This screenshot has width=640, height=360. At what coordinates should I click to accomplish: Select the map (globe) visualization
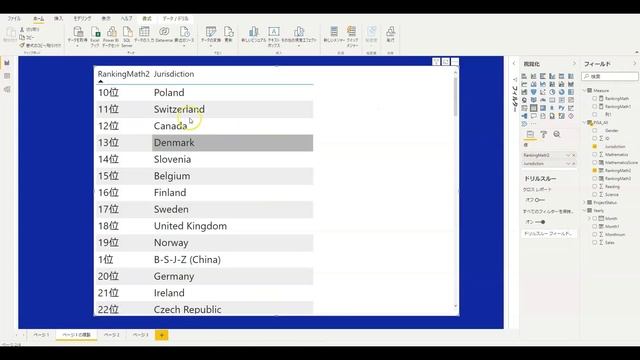524,100
